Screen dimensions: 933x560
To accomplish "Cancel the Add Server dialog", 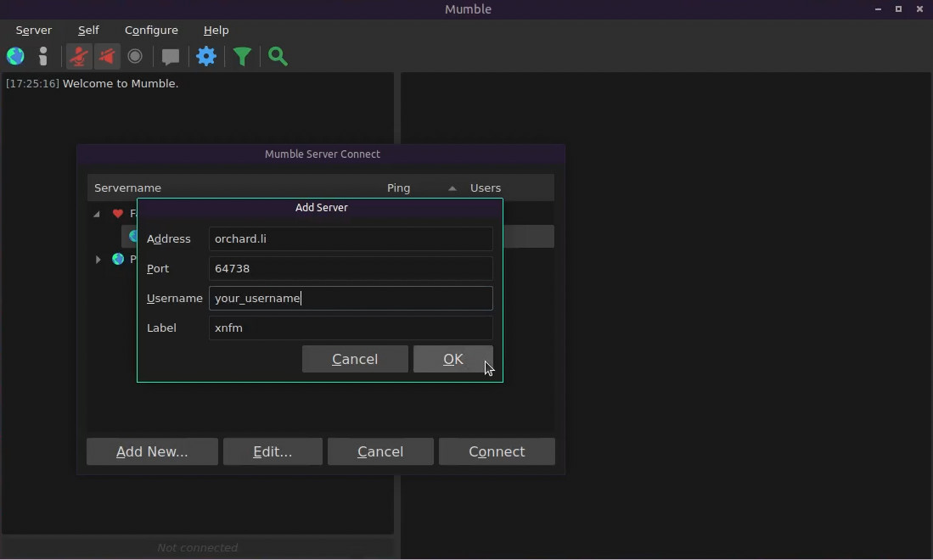I will pyautogui.click(x=355, y=359).
